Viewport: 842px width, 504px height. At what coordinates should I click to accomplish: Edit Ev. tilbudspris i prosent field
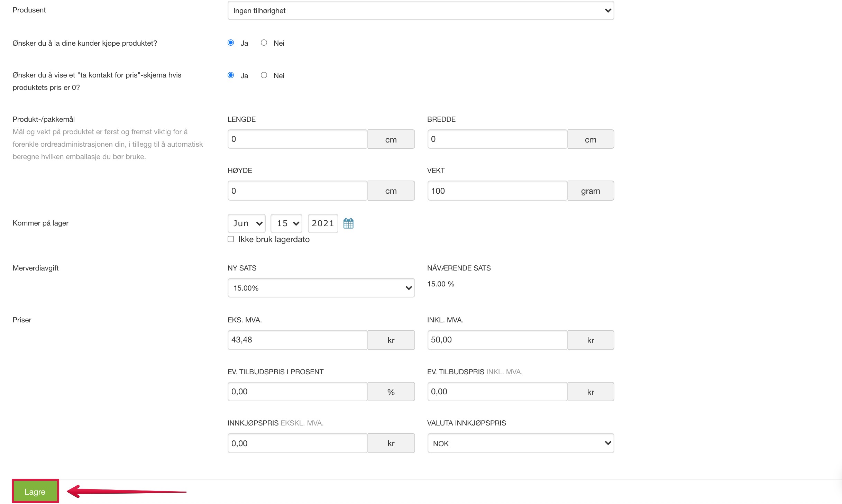pyautogui.click(x=298, y=392)
